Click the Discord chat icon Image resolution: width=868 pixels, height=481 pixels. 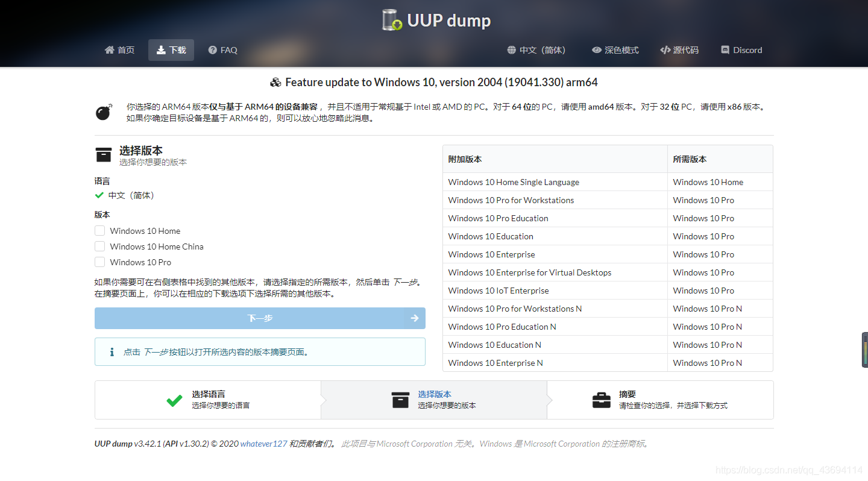pyautogui.click(x=726, y=50)
